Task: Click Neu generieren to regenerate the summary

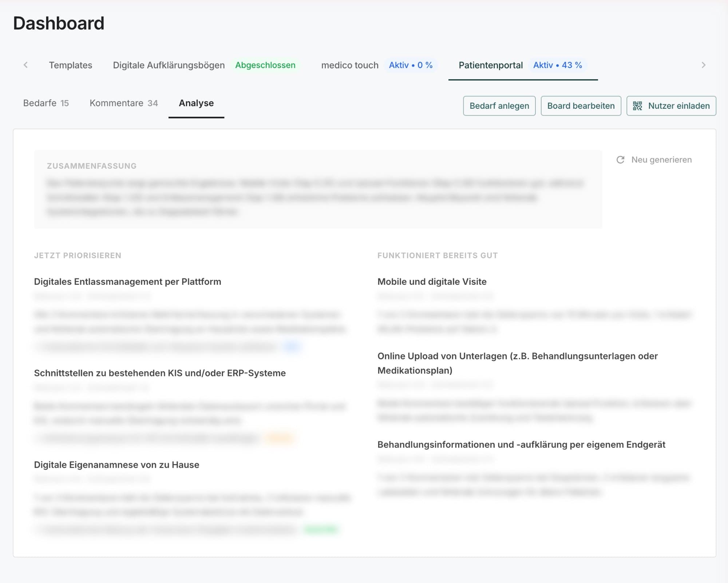Action: (x=661, y=160)
